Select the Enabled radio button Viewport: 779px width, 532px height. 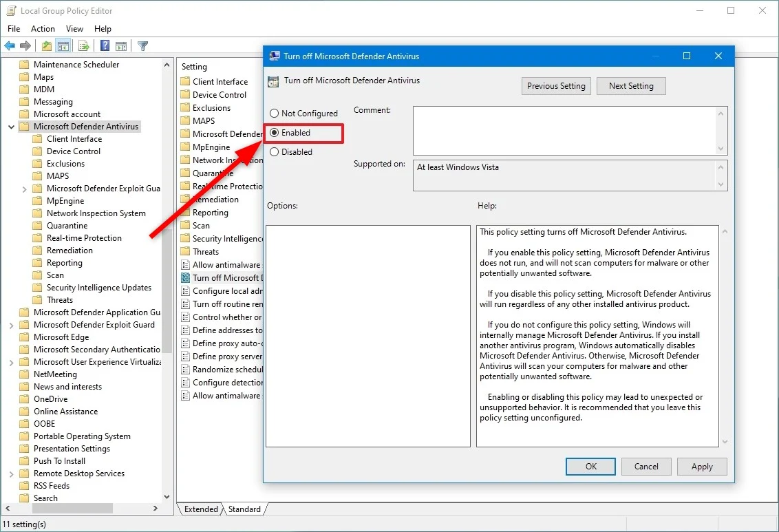[x=275, y=133]
